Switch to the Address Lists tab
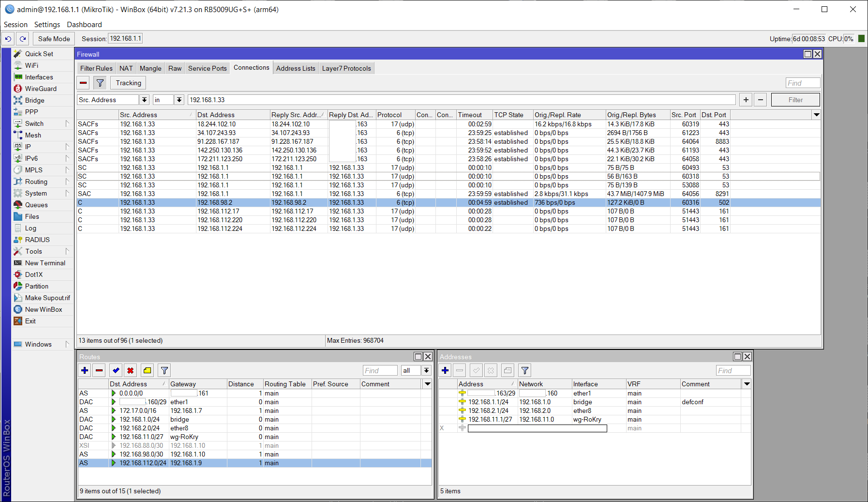868x502 pixels. (x=296, y=68)
